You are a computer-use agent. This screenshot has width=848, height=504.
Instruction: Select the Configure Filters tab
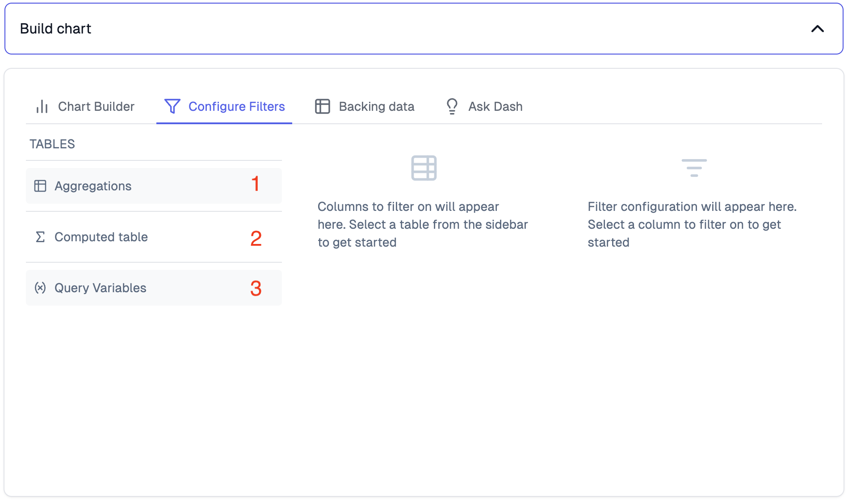pyautogui.click(x=224, y=106)
